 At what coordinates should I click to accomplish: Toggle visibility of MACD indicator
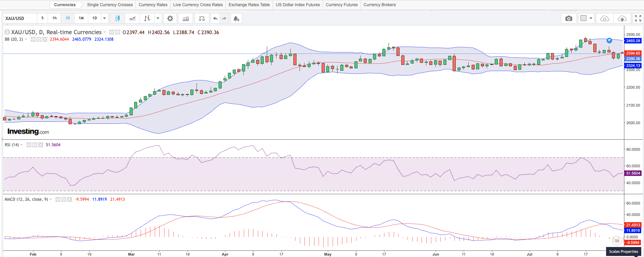click(x=58, y=199)
